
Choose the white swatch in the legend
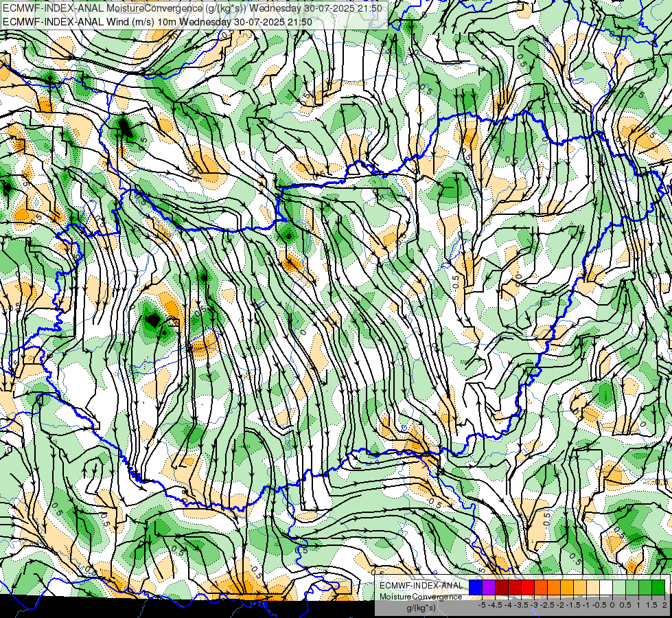click(606, 587)
